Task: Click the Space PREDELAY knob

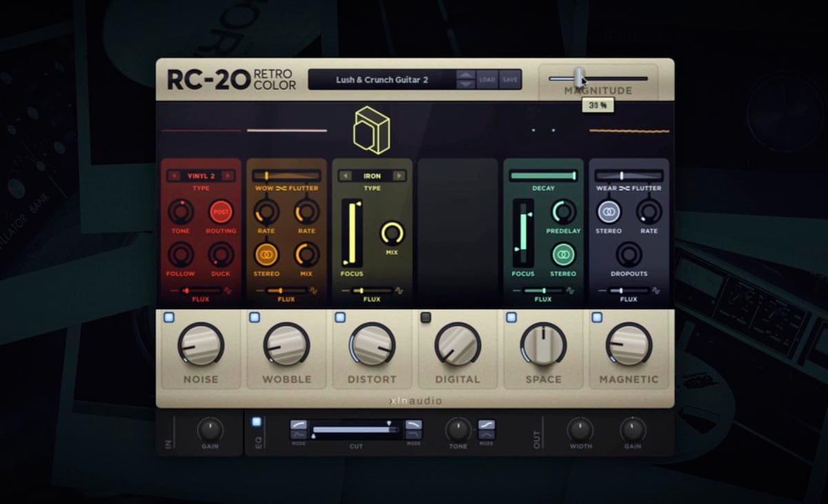Action: coord(564,212)
